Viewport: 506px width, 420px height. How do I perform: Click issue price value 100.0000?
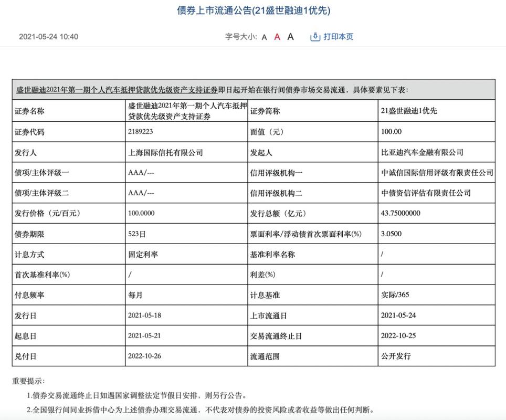click(141, 213)
